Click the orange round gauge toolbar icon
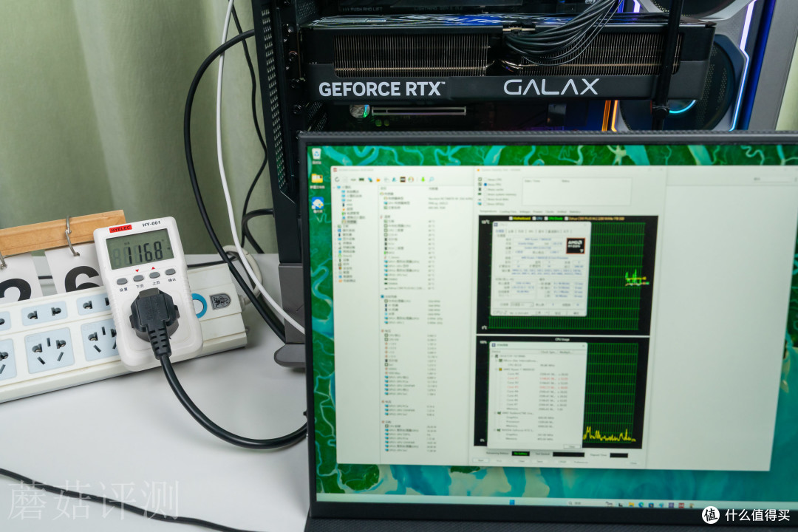 click(x=411, y=180)
